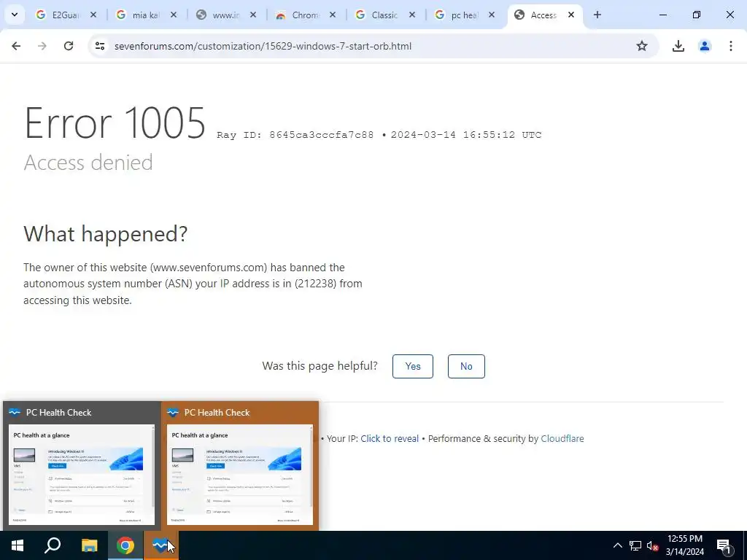
Task: Click the 'Error 1005' heading
Action: point(115,122)
